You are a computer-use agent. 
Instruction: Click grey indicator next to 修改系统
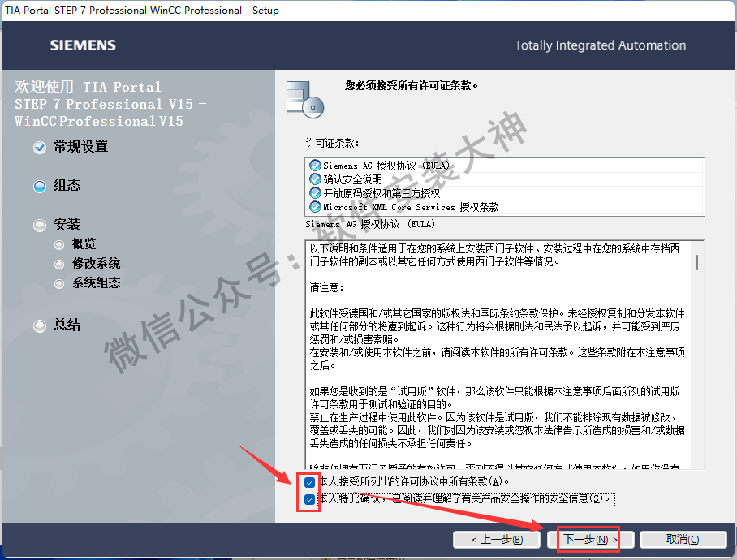[x=59, y=265]
